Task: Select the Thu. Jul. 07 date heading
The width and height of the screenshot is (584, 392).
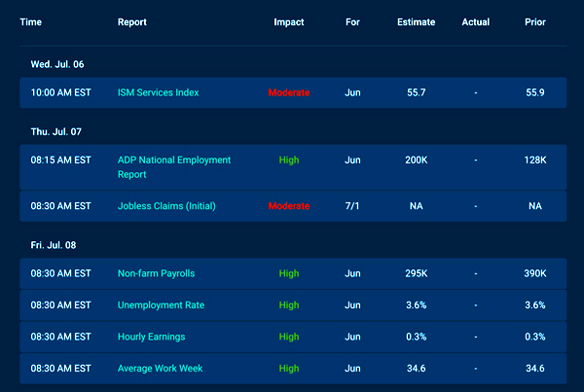Action: [x=55, y=129]
